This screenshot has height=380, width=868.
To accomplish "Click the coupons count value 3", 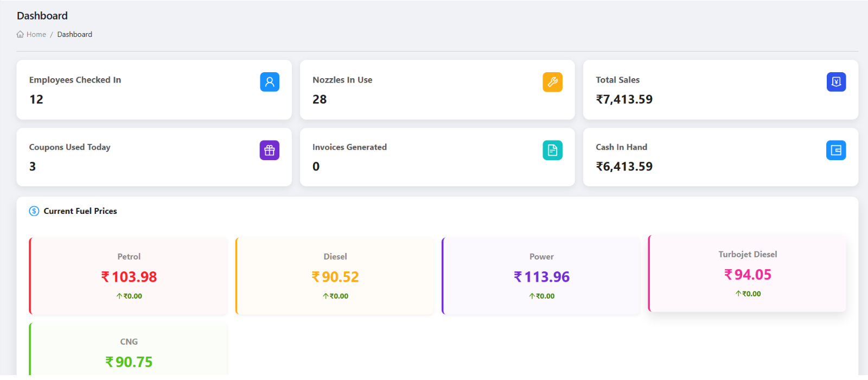I will tap(33, 167).
